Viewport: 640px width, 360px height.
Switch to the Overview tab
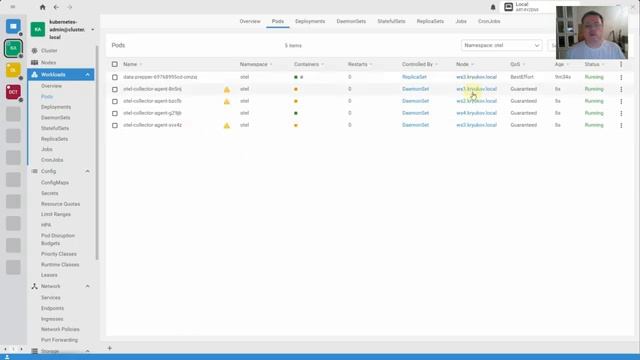pos(250,21)
